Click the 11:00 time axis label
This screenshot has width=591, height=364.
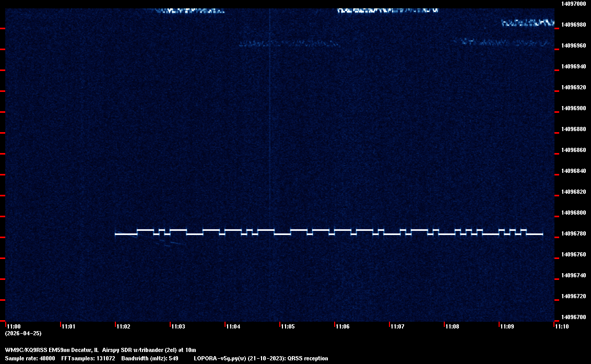[13, 326]
